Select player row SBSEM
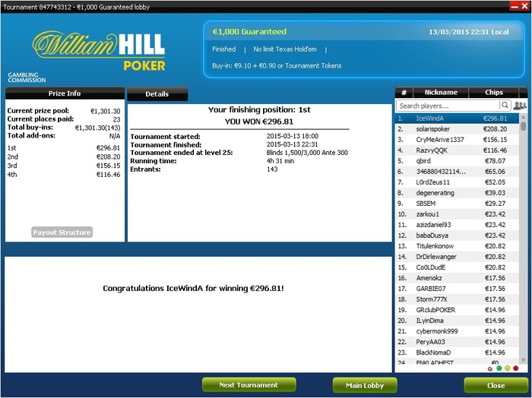The image size is (532, 398). (457, 204)
